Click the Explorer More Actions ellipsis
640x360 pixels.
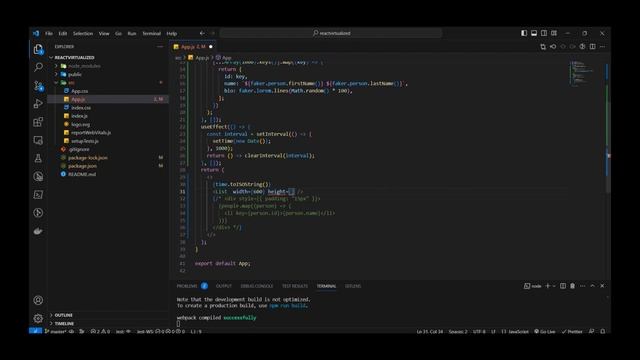click(x=160, y=47)
